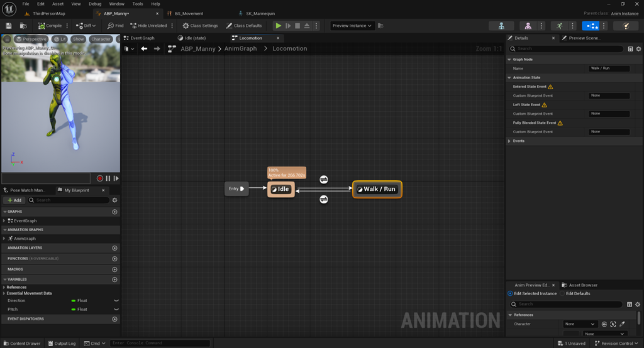This screenshot has width=644, height=348.
Task: Navigate back with left arrow in graph
Action: (144, 49)
